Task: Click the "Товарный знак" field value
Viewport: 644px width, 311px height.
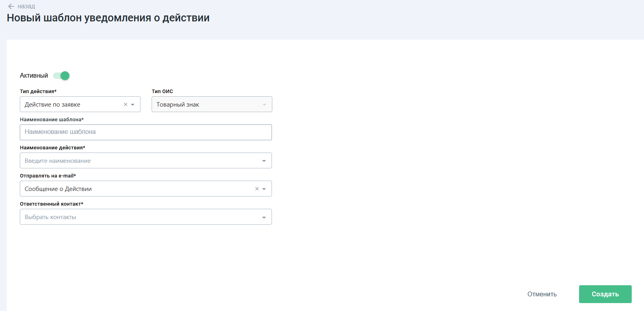Action: tap(178, 105)
